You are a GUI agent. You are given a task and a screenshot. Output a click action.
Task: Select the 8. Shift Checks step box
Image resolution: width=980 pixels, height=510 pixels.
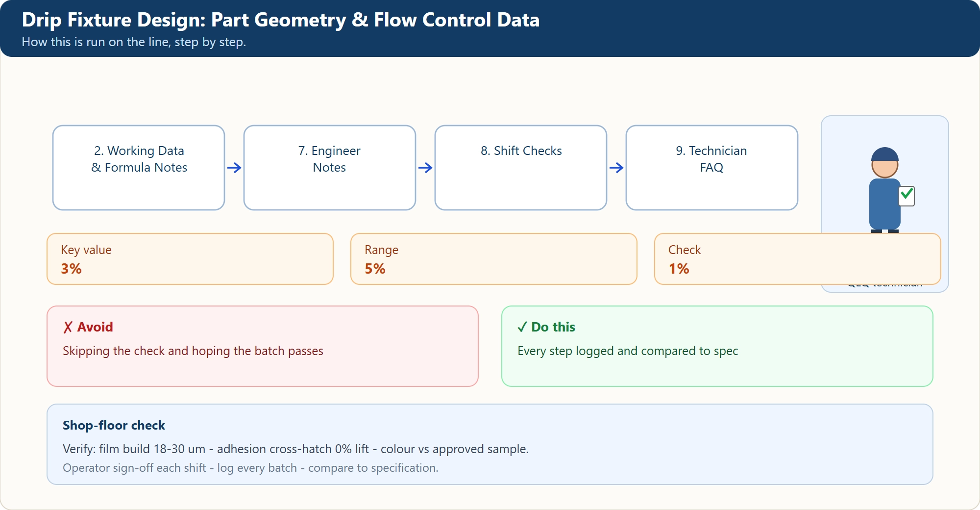(521, 168)
